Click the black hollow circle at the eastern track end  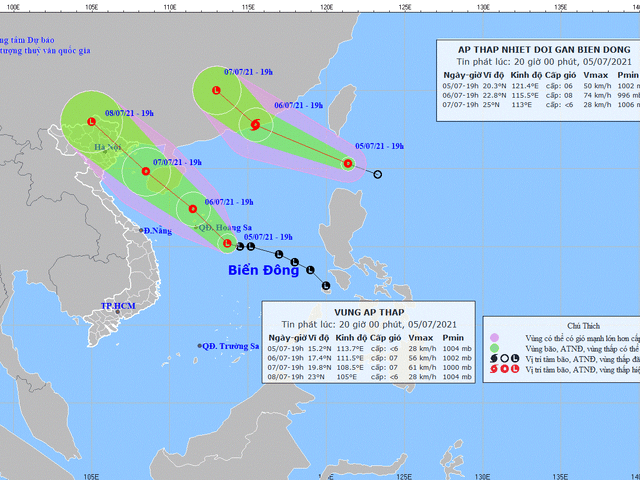tap(378, 175)
